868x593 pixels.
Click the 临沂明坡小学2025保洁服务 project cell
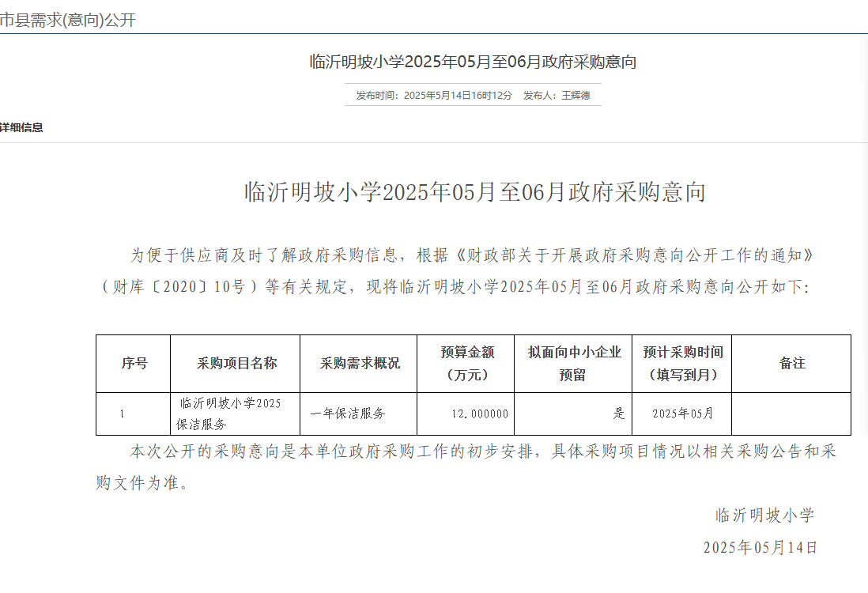[x=236, y=414]
